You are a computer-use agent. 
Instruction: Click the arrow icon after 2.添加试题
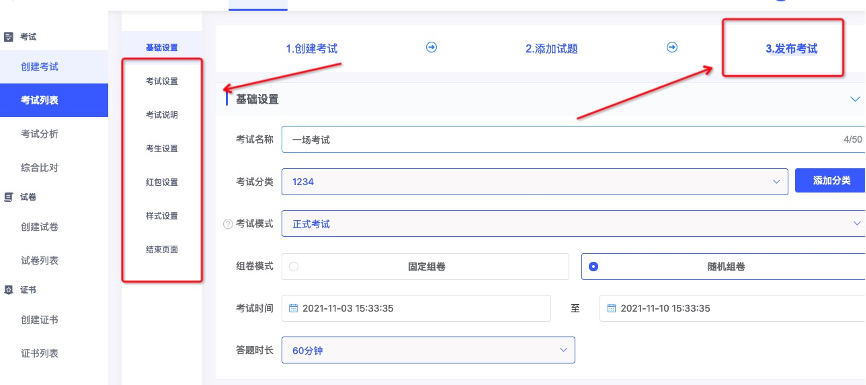pos(672,48)
